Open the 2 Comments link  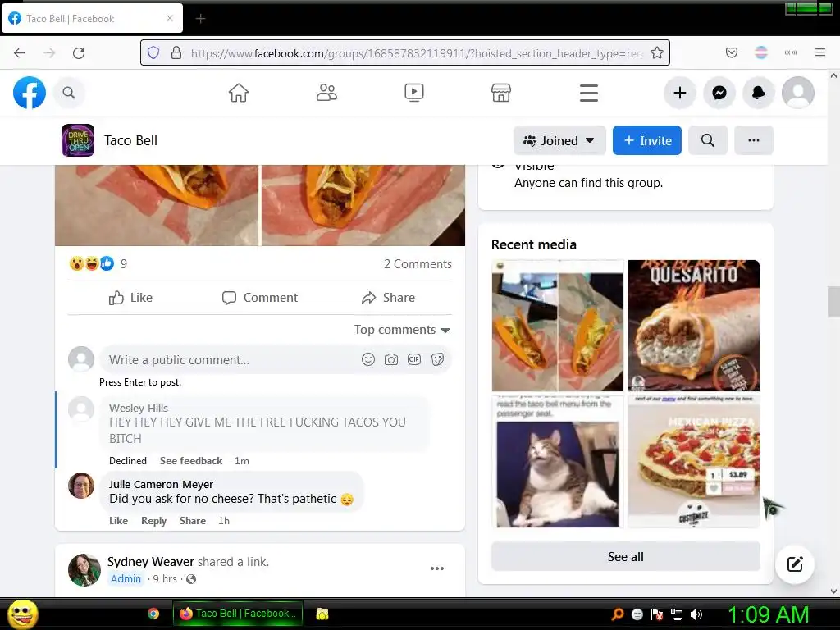[418, 263]
